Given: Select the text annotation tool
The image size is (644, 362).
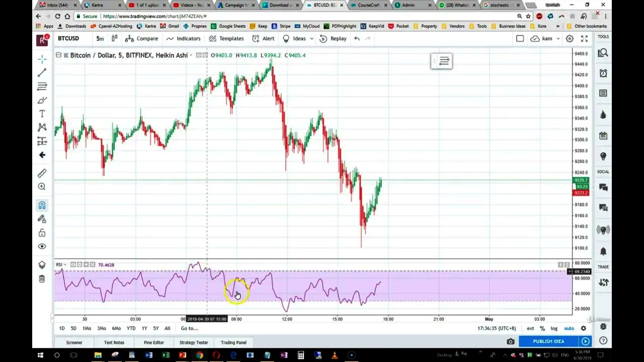Looking at the screenshot, I should [42, 114].
